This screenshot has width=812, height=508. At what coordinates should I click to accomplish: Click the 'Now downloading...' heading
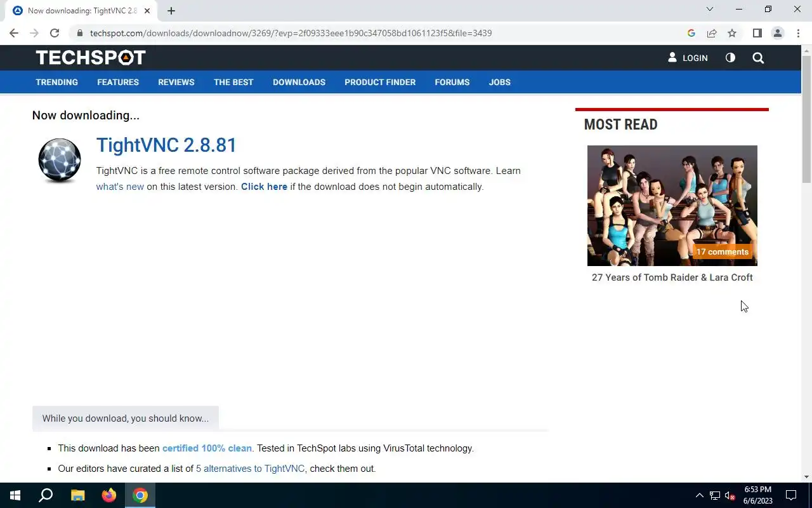coord(86,116)
